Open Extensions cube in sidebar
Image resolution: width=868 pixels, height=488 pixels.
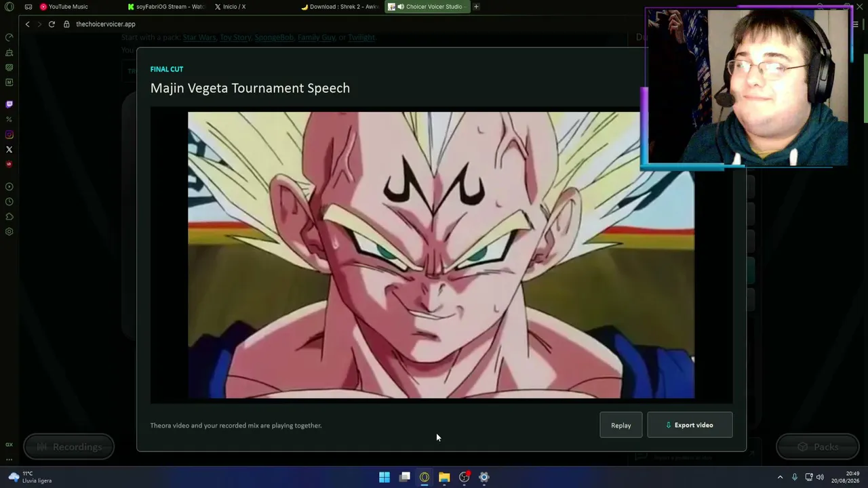(9, 216)
